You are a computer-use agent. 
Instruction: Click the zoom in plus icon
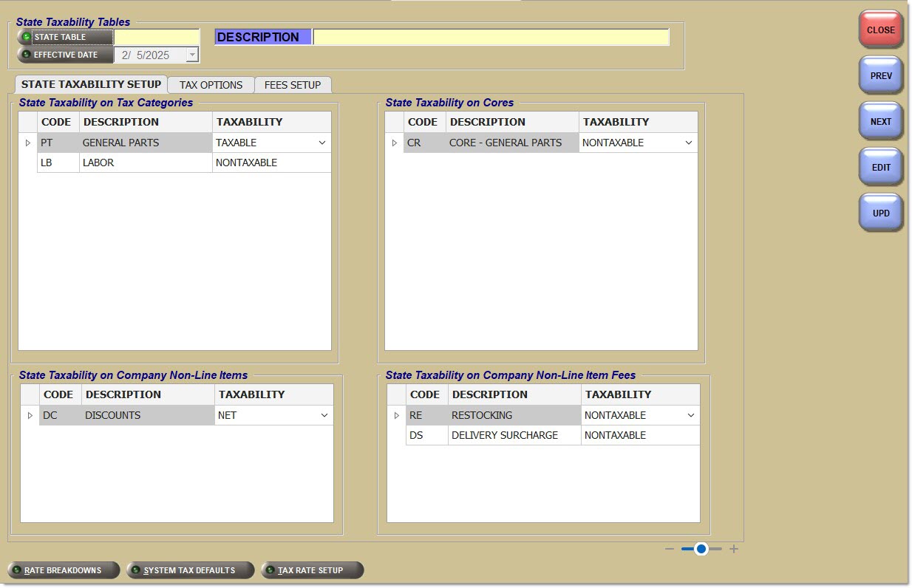pyautogui.click(x=734, y=549)
